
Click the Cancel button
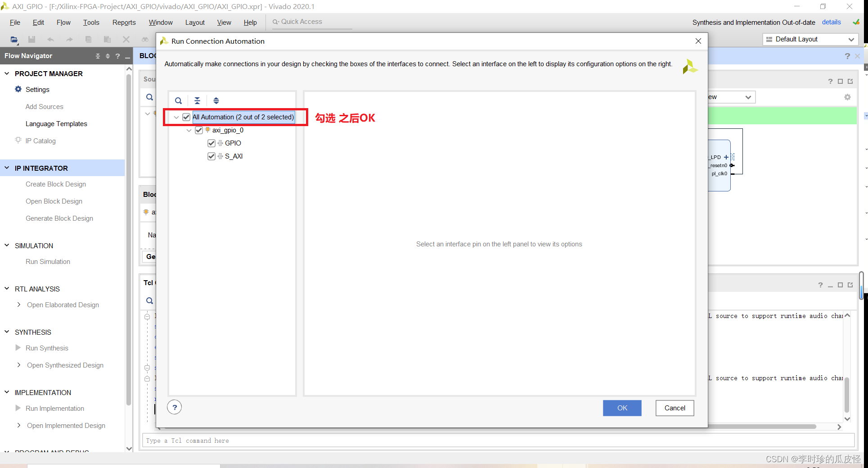coord(675,408)
